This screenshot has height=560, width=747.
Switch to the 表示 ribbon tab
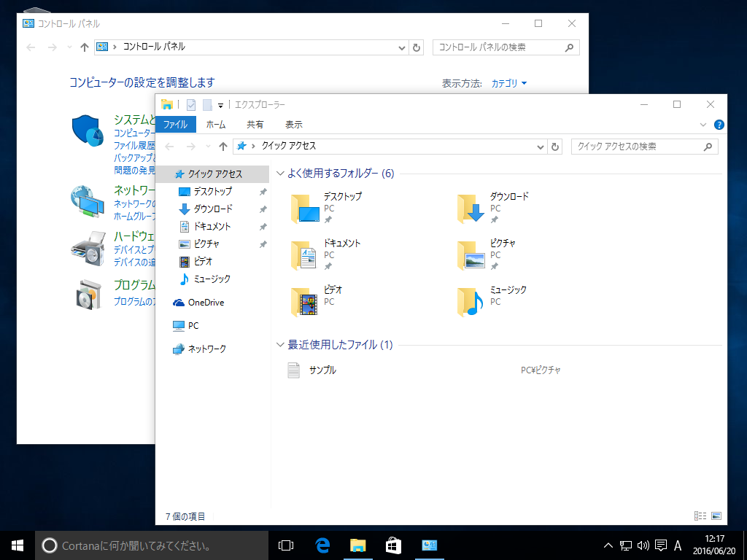(293, 124)
